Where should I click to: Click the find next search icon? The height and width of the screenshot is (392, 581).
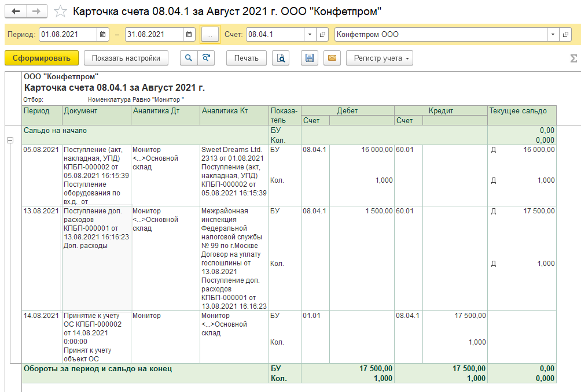coord(205,58)
